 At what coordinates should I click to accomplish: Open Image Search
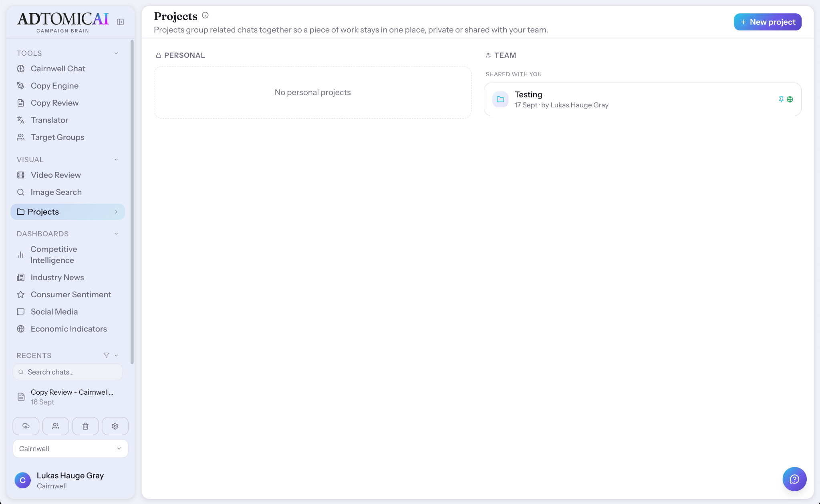click(68, 192)
